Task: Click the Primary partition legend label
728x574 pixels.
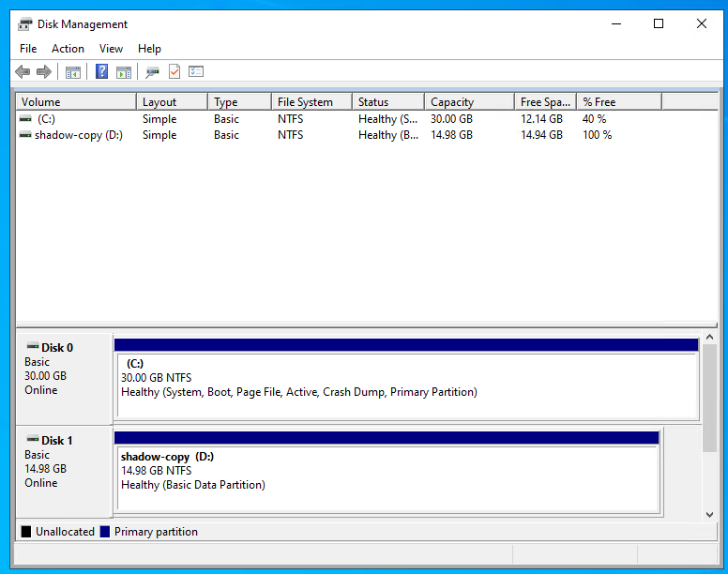Action: click(x=156, y=532)
